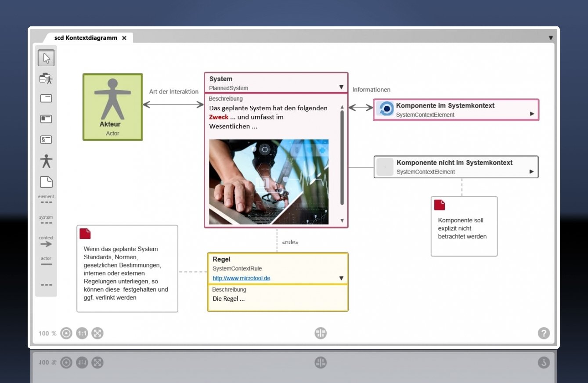
Task: Choose the context element box tool
Action: point(46,119)
